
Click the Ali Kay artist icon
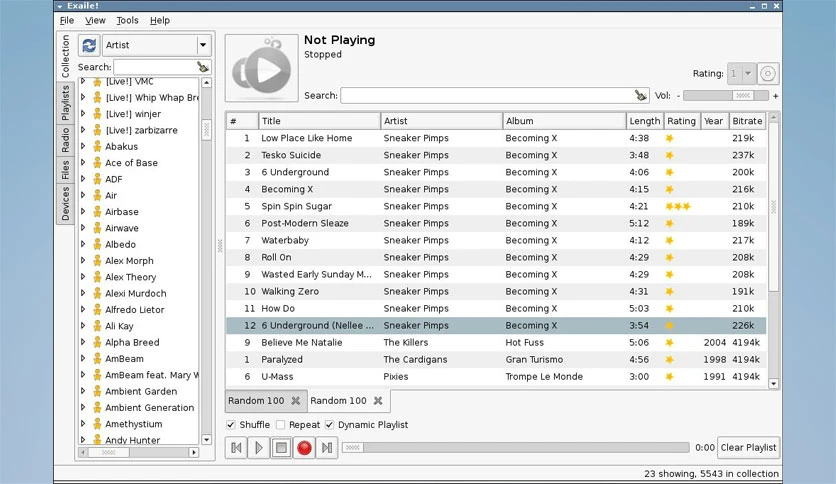(97, 326)
